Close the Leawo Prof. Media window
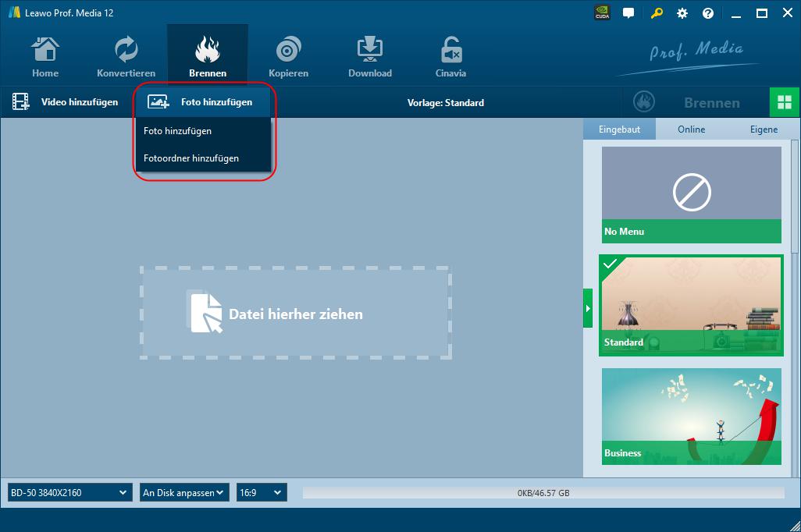The width and height of the screenshot is (801, 532). [788, 13]
